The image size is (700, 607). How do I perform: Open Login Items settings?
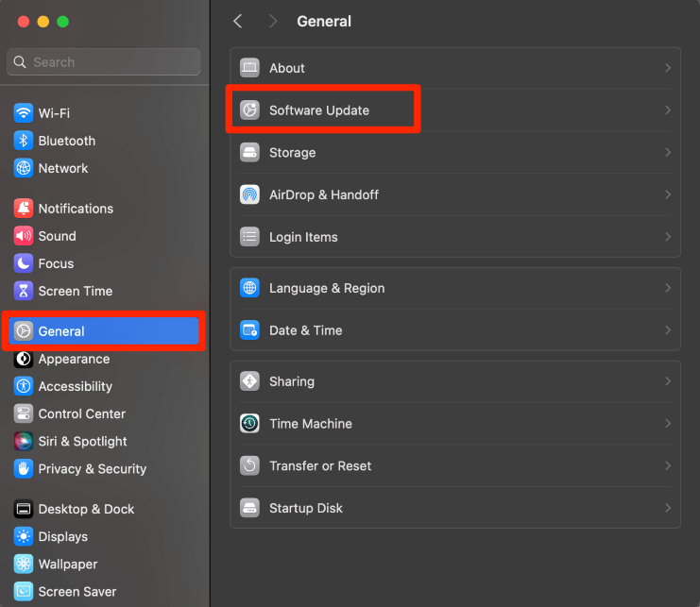point(303,237)
